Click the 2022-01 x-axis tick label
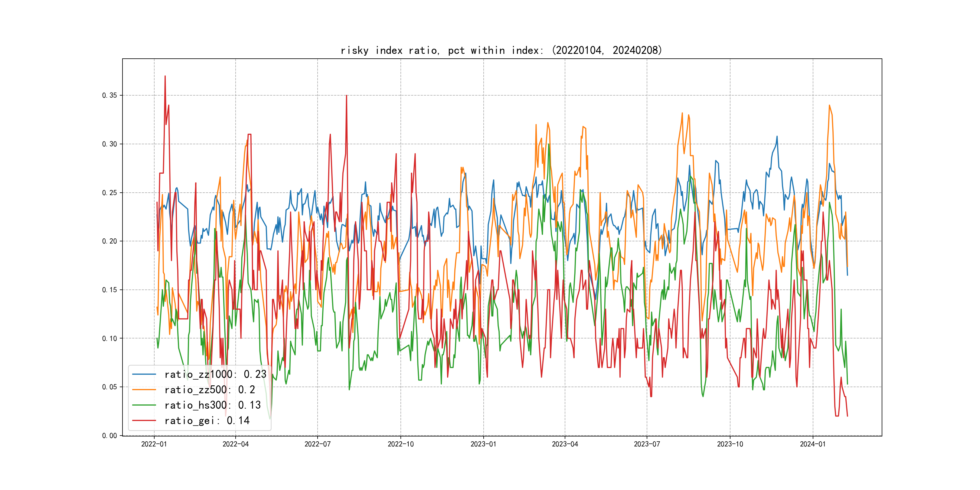 [154, 444]
